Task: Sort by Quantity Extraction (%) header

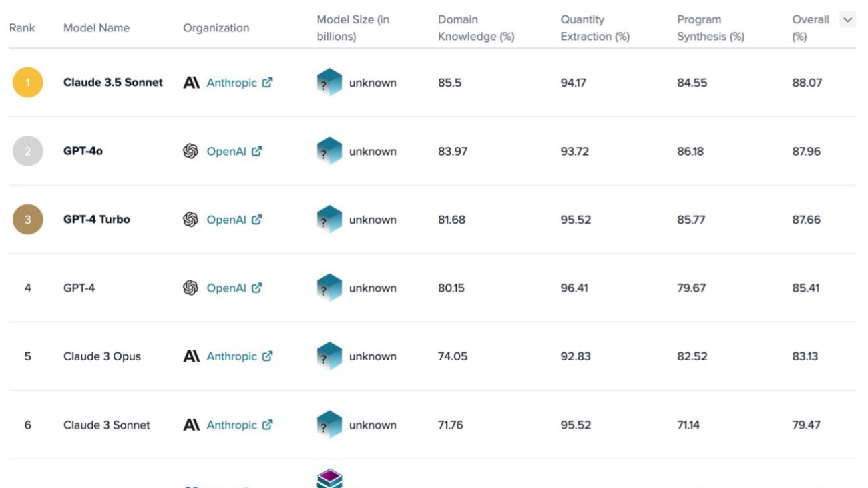Action: (x=595, y=28)
